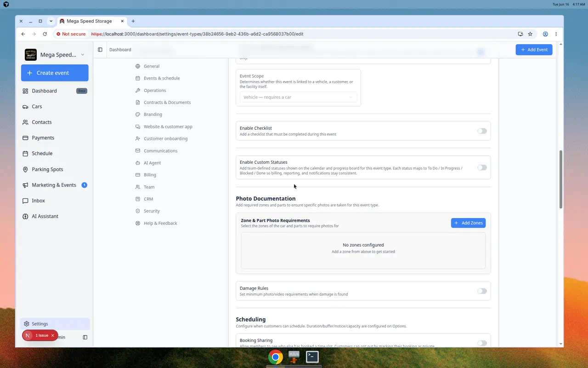Click the Schedule calendar icon

tap(25, 154)
